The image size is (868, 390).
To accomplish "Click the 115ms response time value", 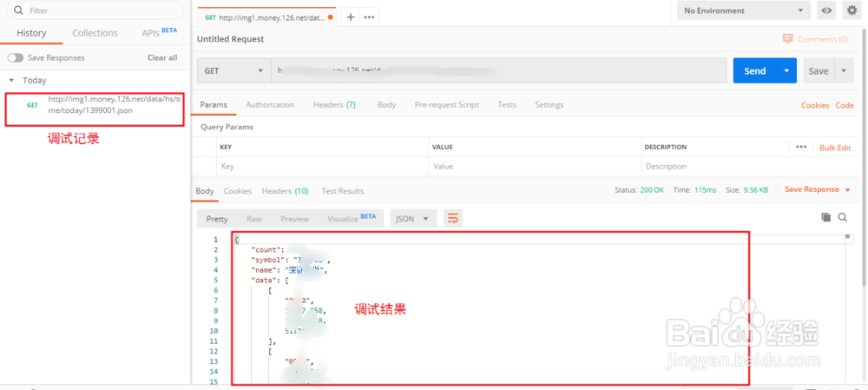I will 705,190.
